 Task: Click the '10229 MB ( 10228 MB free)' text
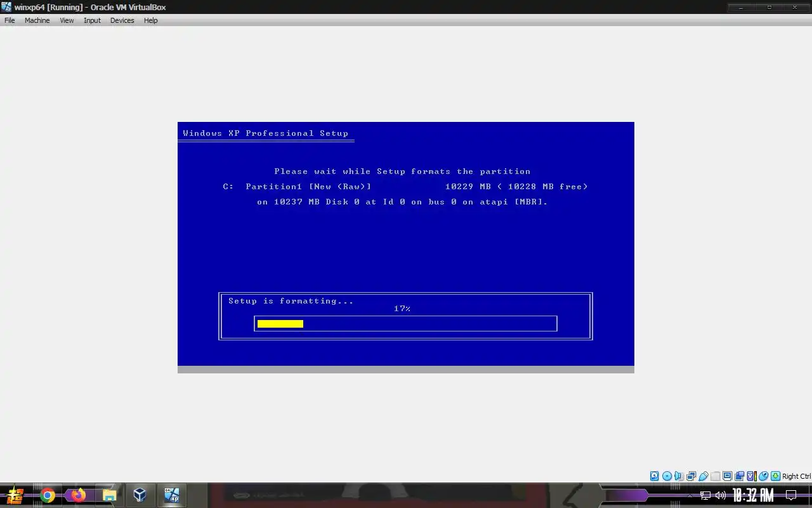tap(516, 187)
